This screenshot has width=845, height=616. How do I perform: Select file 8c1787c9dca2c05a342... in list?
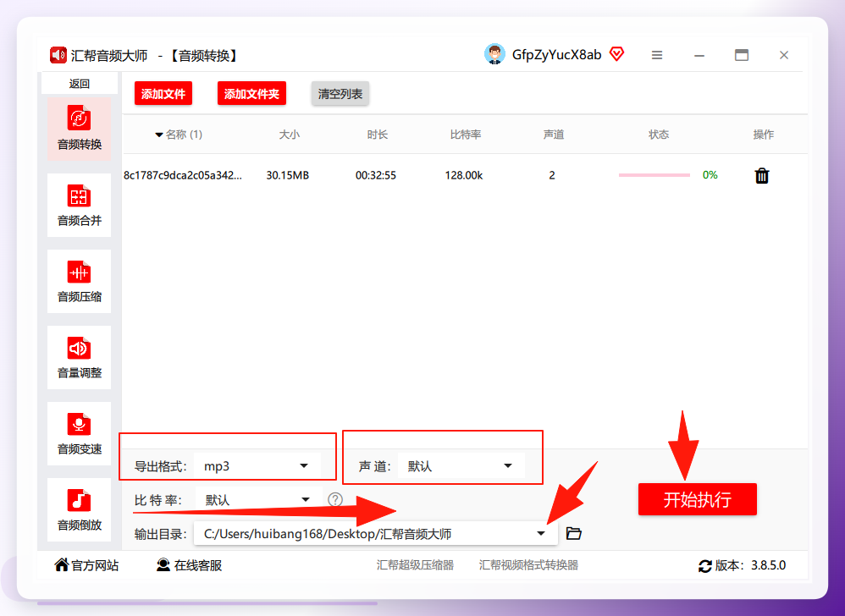(x=183, y=175)
